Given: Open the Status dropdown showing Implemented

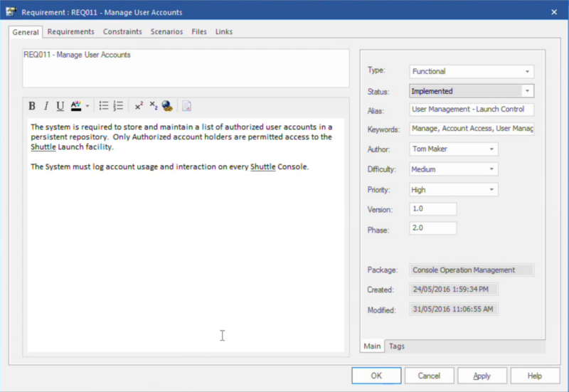Looking at the screenshot, I should [x=527, y=91].
